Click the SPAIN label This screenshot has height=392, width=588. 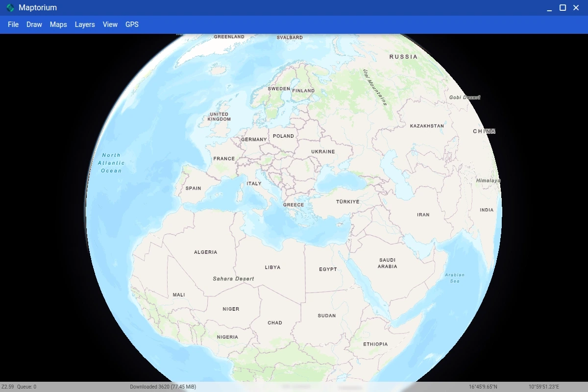(x=193, y=188)
